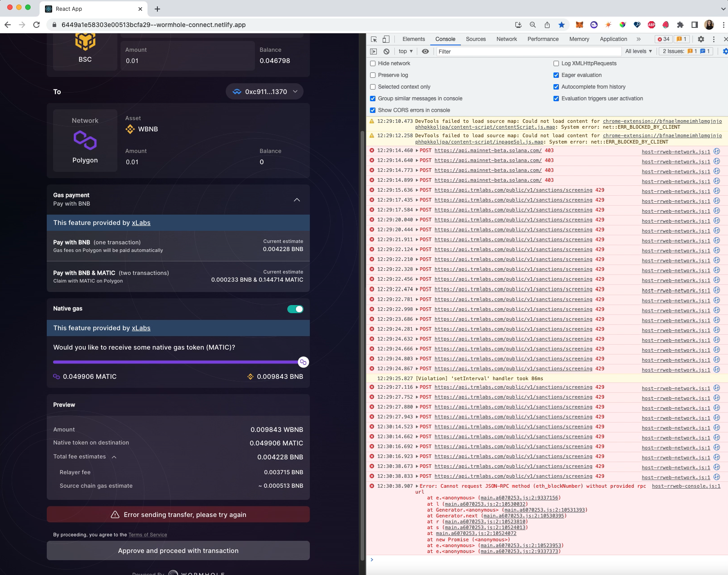Click the create live expression eye icon
The height and width of the screenshot is (575, 728).
pos(425,51)
